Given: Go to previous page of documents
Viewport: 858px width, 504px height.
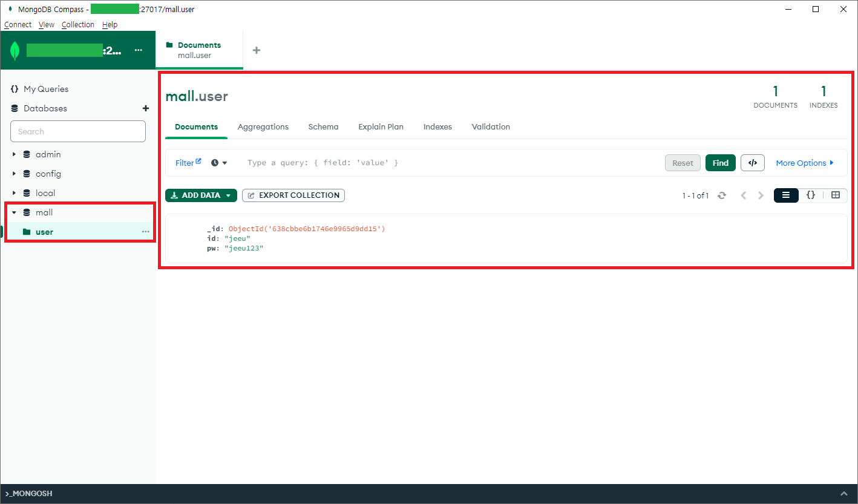Looking at the screenshot, I should (x=744, y=195).
